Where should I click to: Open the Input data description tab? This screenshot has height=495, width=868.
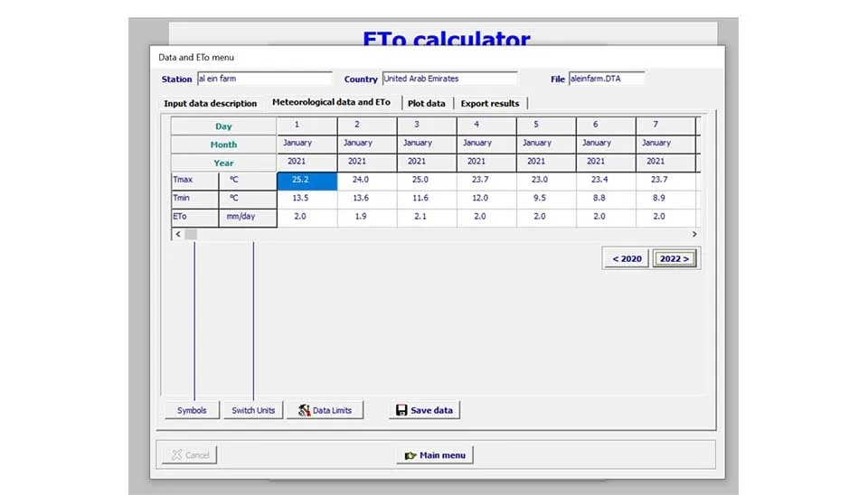pos(211,104)
